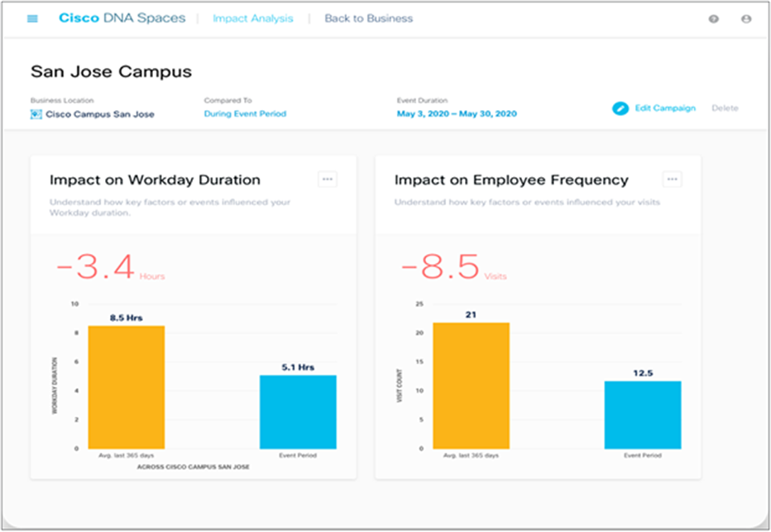Click the Edit Campaign pencil icon
The width and height of the screenshot is (771, 532).
[x=620, y=108]
